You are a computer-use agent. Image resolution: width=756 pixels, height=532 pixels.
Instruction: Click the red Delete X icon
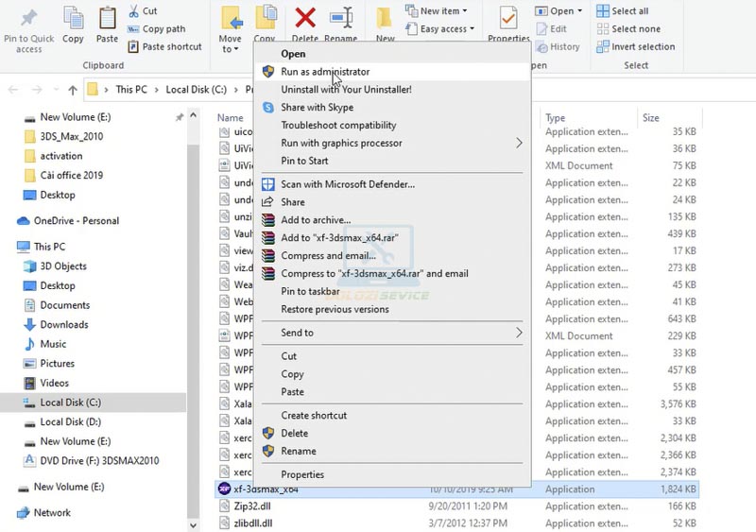pyautogui.click(x=305, y=18)
